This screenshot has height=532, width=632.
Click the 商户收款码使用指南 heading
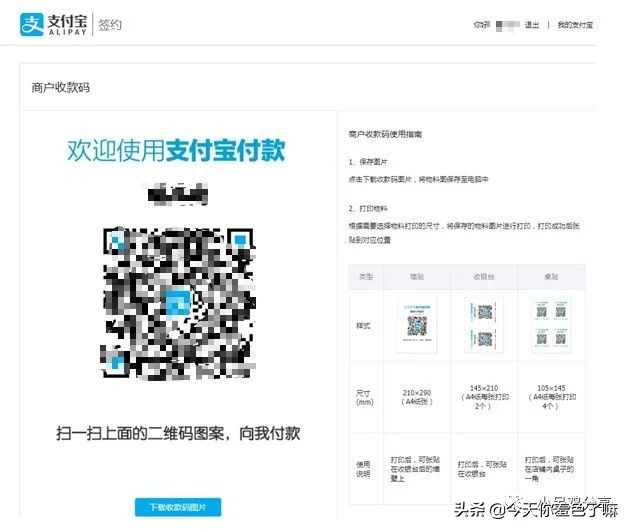click(x=385, y=134)
